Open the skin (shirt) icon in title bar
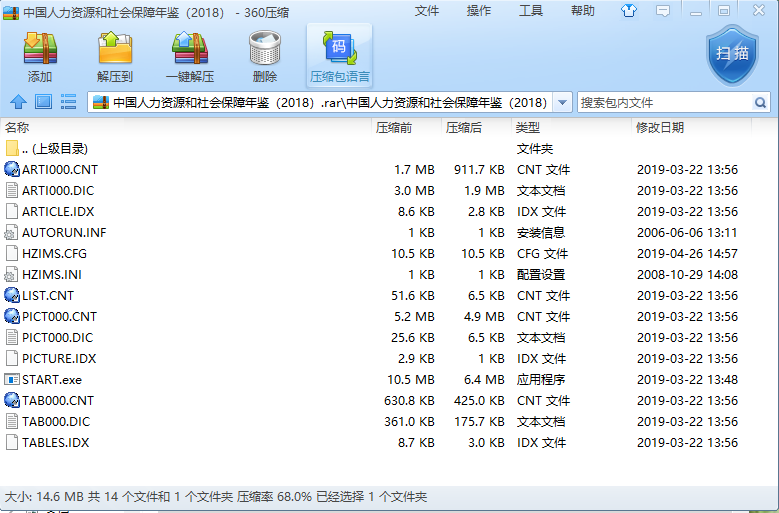Viewport: 779px width, 513px height. pyautogui.click(x=629, y=10)
